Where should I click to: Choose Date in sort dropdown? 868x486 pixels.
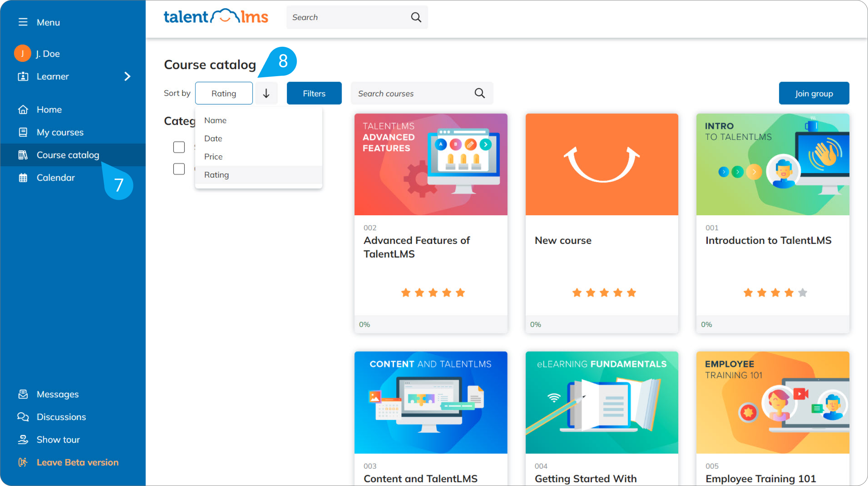pyautogui.click(x=259, y=138)
